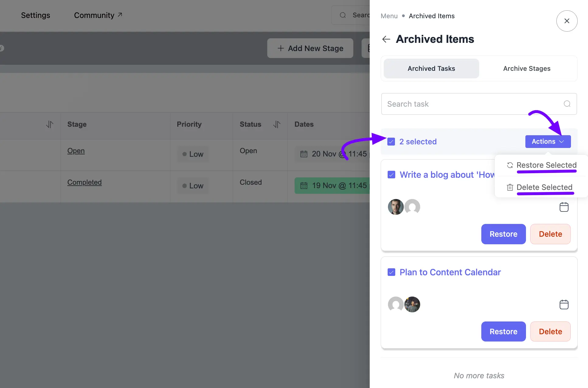Open the 'Open' stage link in the table
Screen dimensions: 588x388
[x=75, y=151]
